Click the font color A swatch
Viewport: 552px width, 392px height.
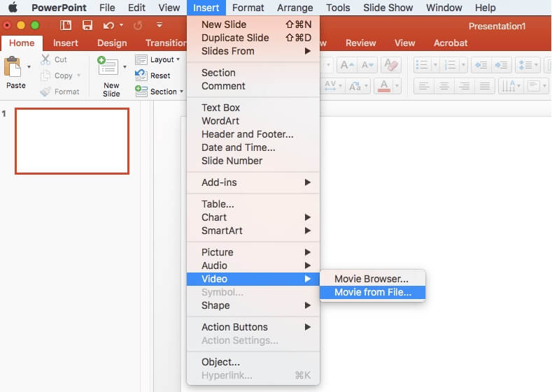[x=384, y=86]
